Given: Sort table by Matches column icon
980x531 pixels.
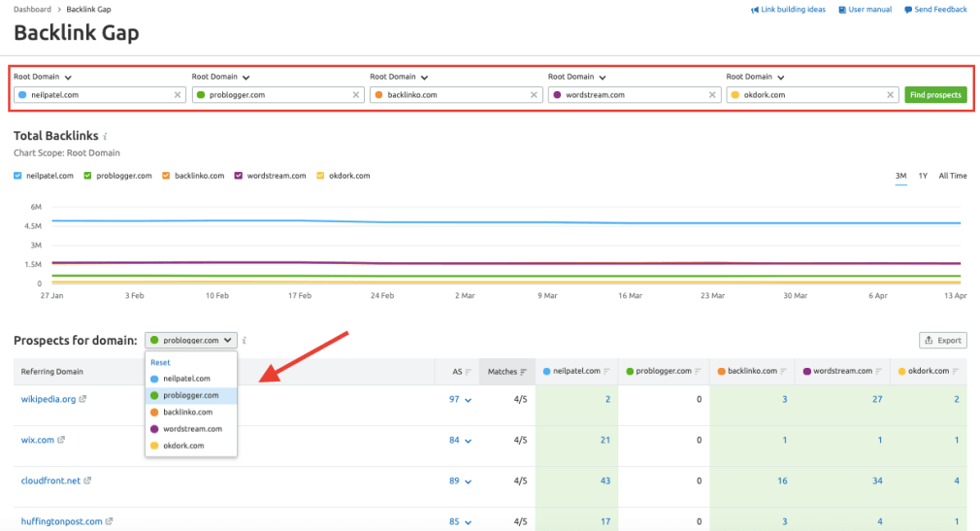Looking at the screenshot, I should pos(525,372).
